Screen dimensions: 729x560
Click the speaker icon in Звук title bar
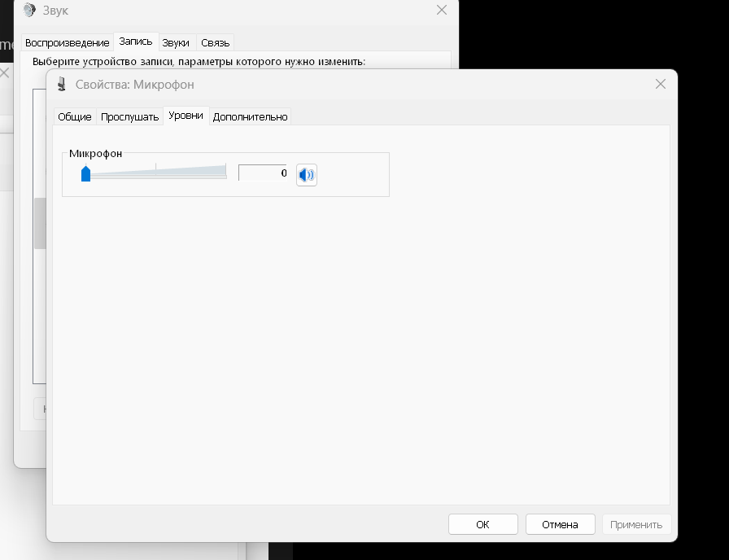pos(29,10)
